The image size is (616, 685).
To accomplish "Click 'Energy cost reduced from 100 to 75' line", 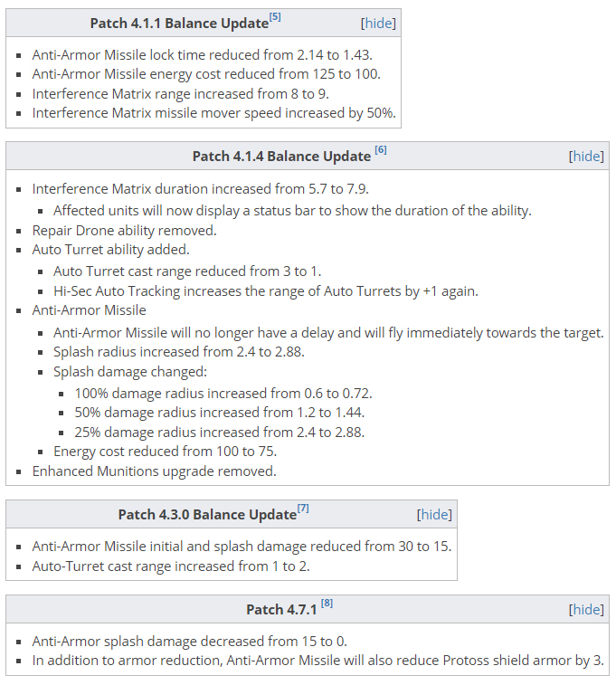I will click(x=165, y=451).
